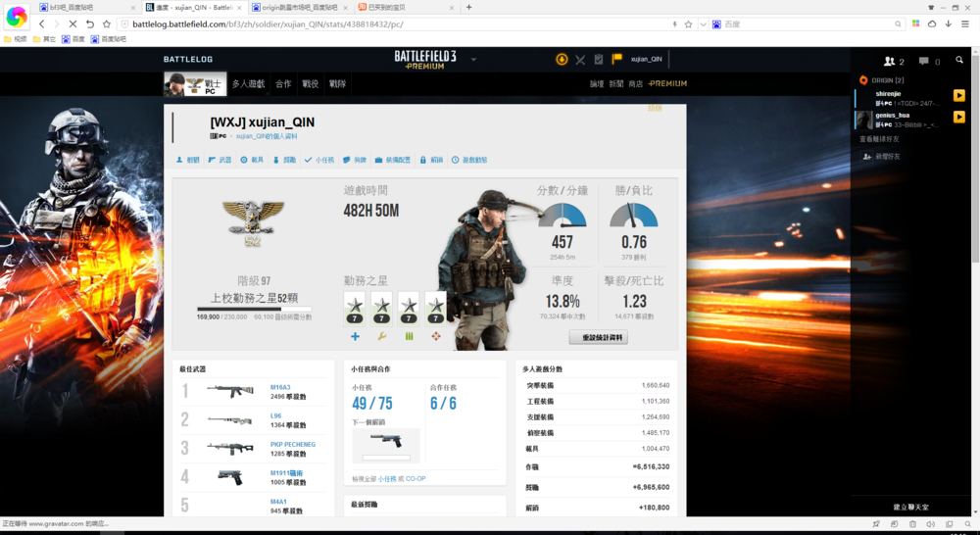The height and width of the screenshot is (535, 980).
Task: Switch to the 已买到的宝贝 browser tab
Action: (407, 8)
